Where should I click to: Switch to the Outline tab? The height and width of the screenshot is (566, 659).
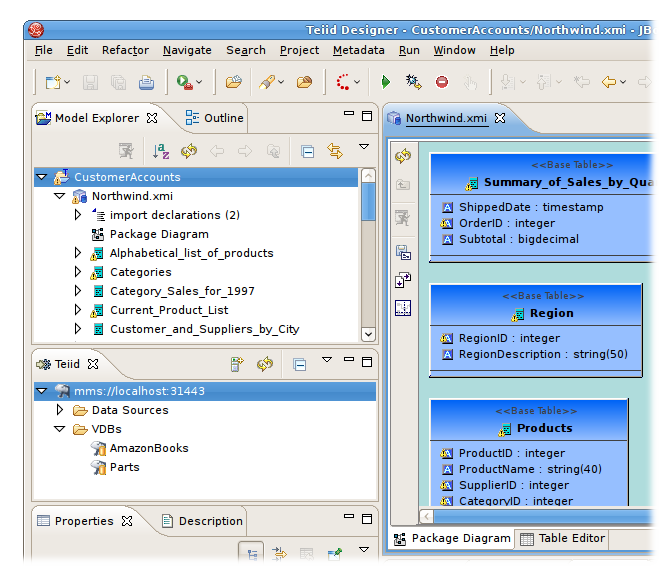(215, 118)
